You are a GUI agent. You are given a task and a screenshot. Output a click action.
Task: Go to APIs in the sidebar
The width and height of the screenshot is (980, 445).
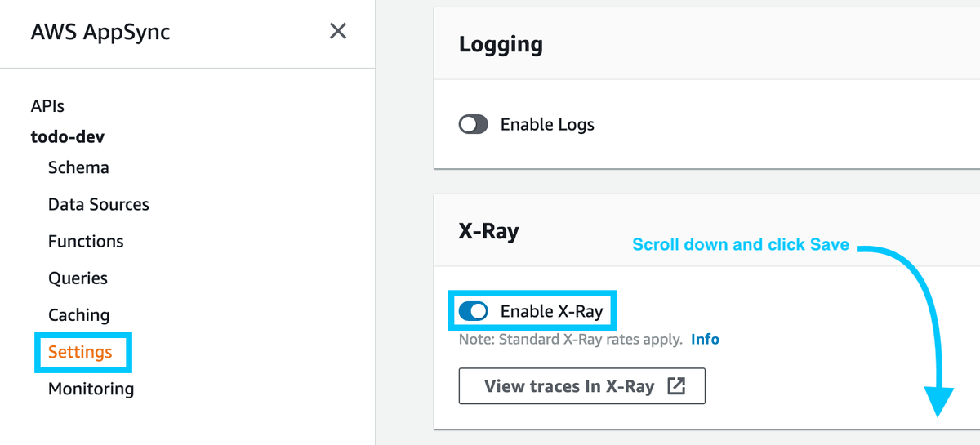click(x=47, y=106)
